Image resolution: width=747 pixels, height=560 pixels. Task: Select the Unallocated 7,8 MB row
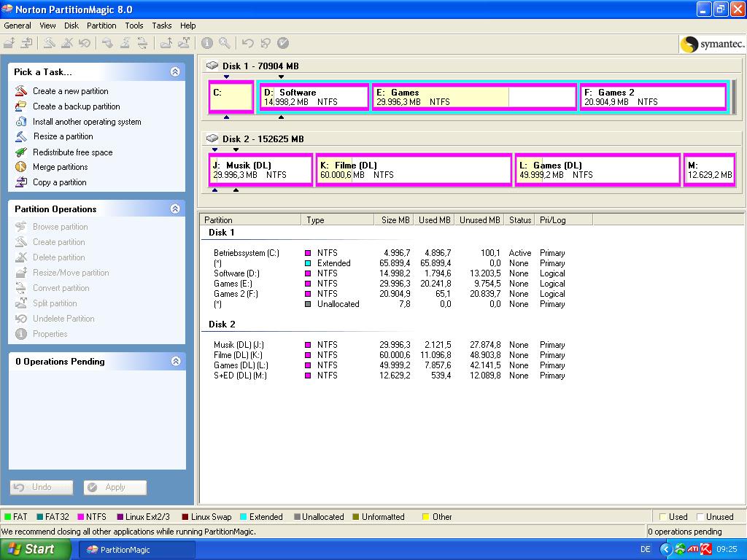pos(390,304)
